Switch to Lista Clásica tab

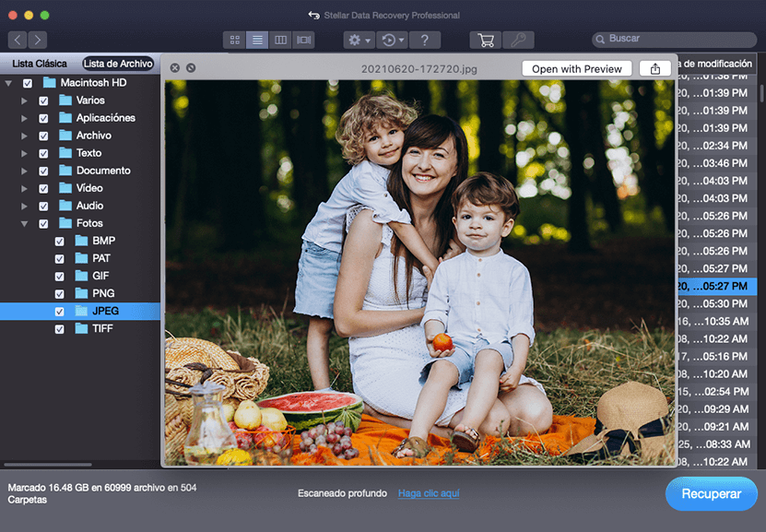pyautogui.click(x=40, y=64)
